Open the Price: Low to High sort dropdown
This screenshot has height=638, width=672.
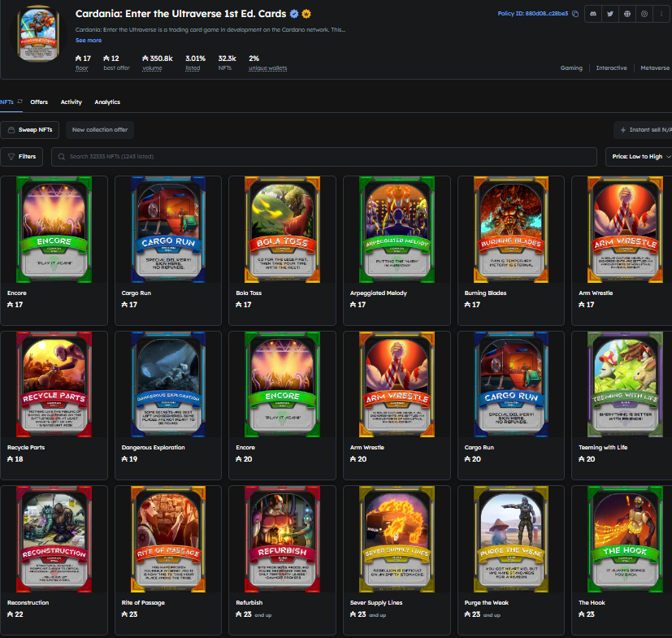639,157
